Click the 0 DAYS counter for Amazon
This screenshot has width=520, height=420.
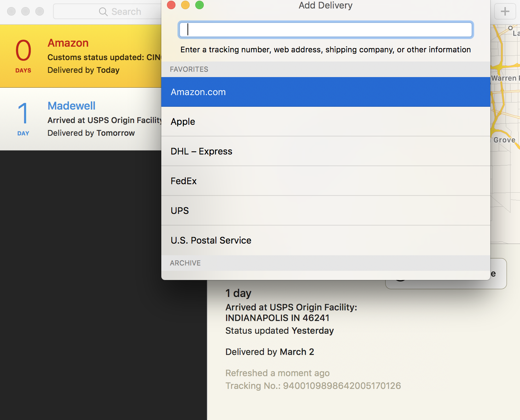23,56
